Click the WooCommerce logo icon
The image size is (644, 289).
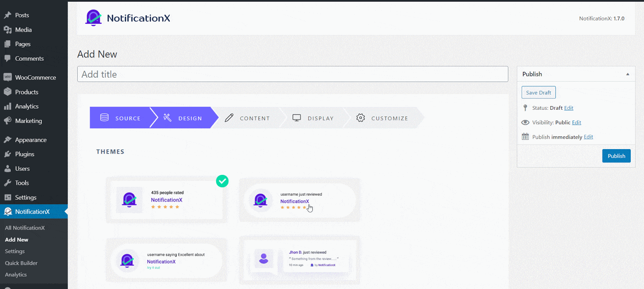tap(8, 77)
